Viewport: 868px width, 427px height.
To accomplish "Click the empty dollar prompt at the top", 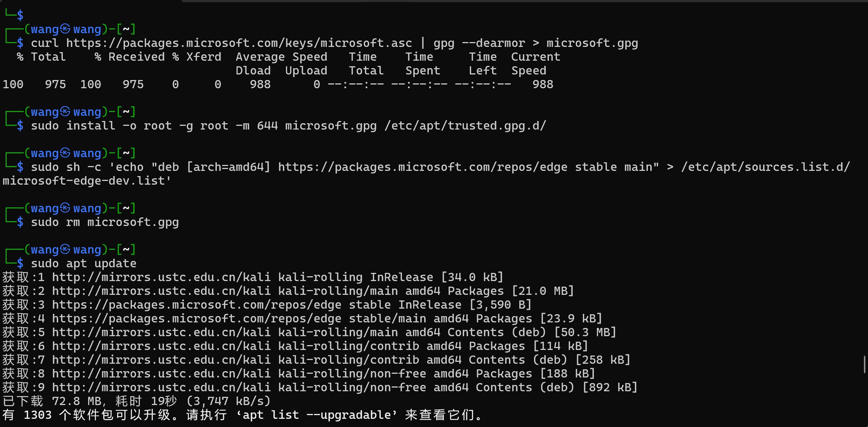I will click(x=20, y=16).
